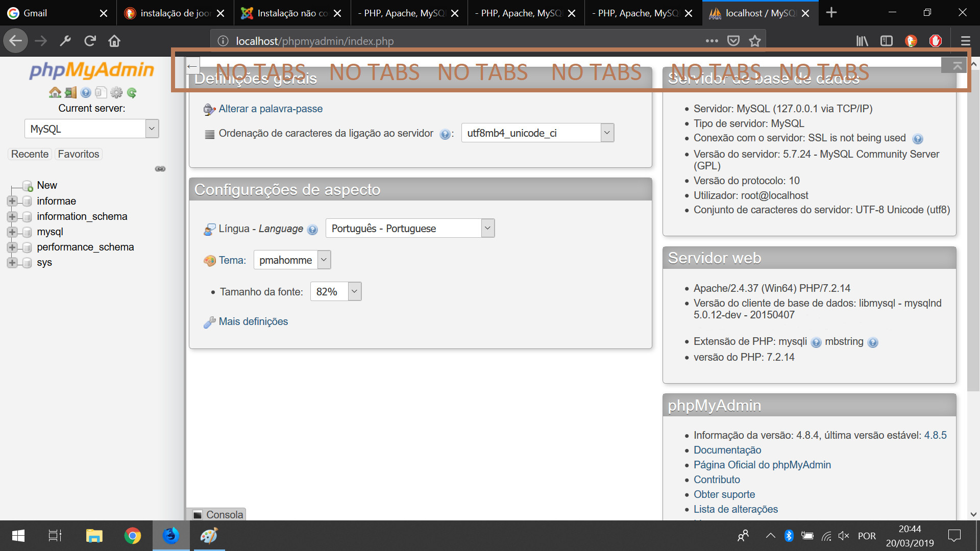980x551 pixels.
Task: Click the phpMyAdmin Home icon
Action: point(55,92)
